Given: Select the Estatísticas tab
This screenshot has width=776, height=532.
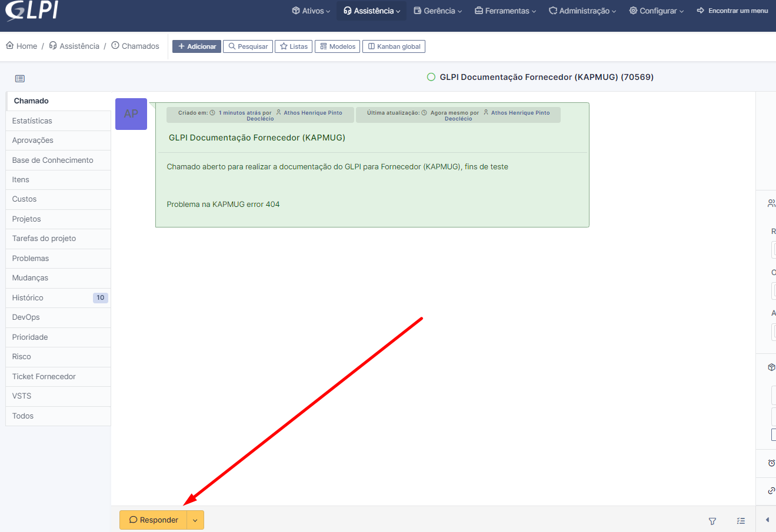Looking at the screenshot, I should pos(58,121).
